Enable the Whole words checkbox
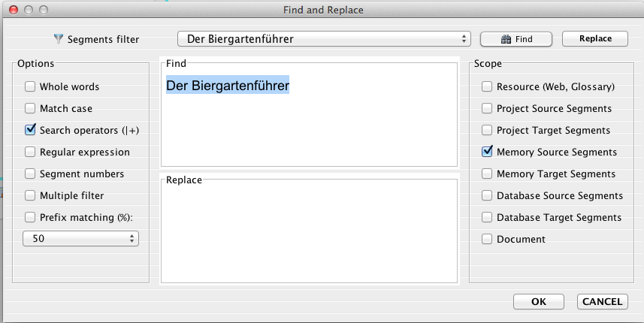The height and width of the screenshot is (323, 644). tap(31, 87)
